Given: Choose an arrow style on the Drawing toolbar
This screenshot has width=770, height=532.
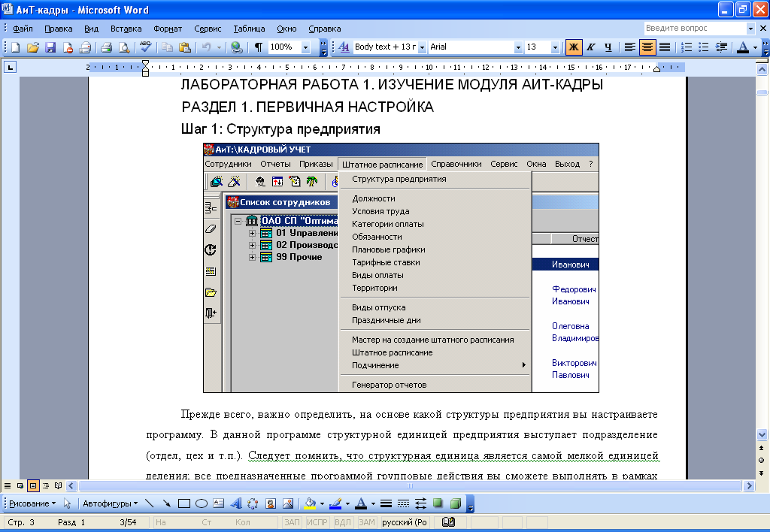Looking at the screenshot, I should [x=421, y=503].
